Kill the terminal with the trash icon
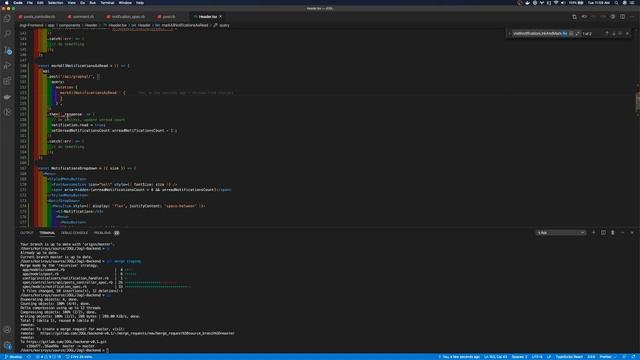The height and width of the screenshot is (360, 640). pos(613,233)
